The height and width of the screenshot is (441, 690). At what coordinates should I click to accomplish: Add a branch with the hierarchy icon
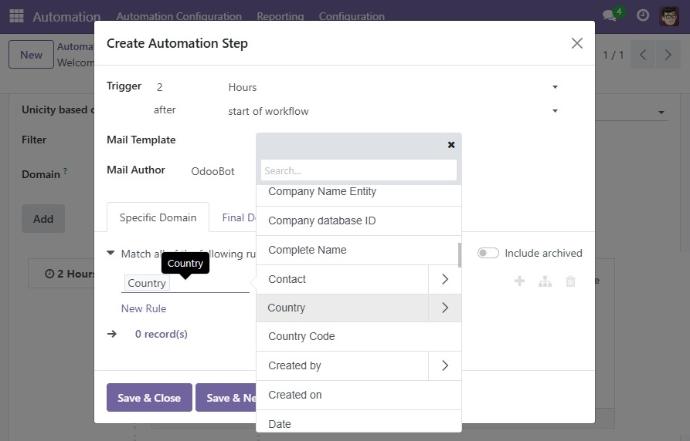tap(545, 281)
